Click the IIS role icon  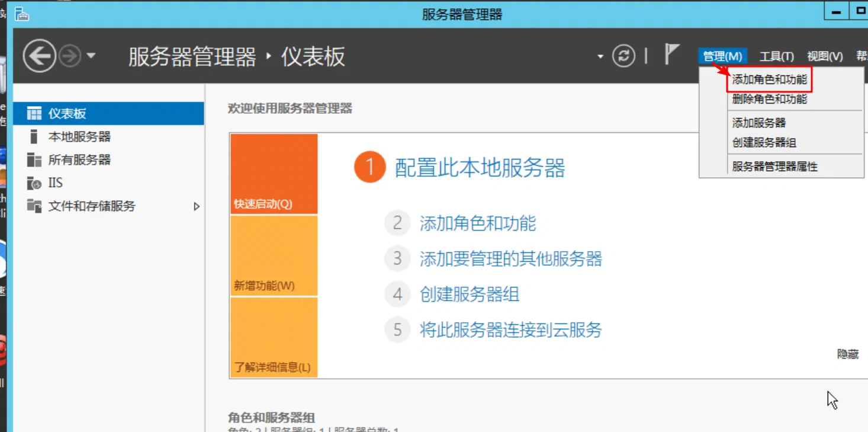(x=34, y=183)
